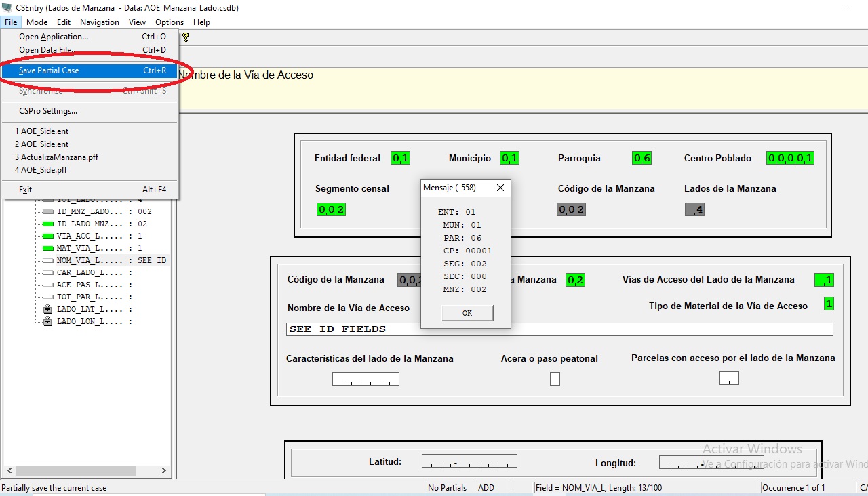
Task: Open the View menu
Action: [x=138, y=22]
